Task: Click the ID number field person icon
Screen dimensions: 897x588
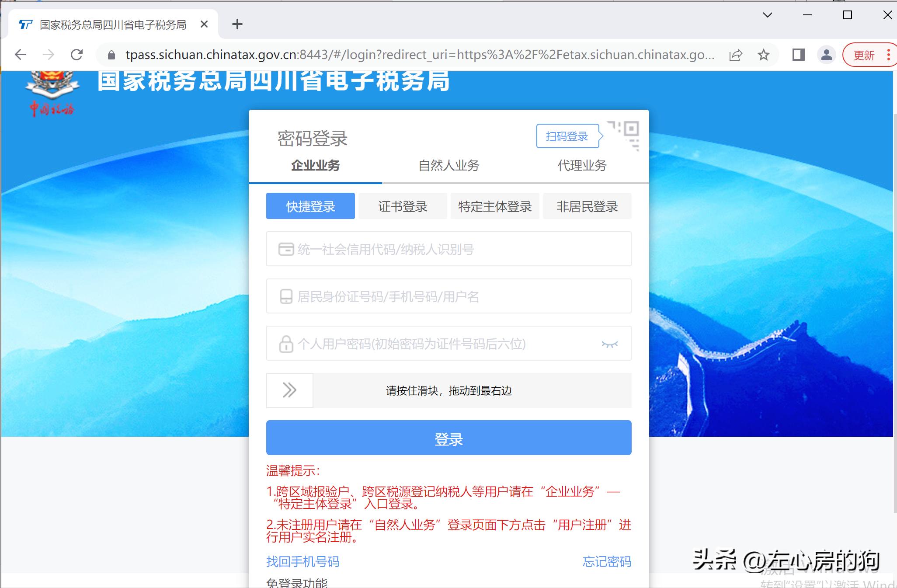Action: (286, 296)
